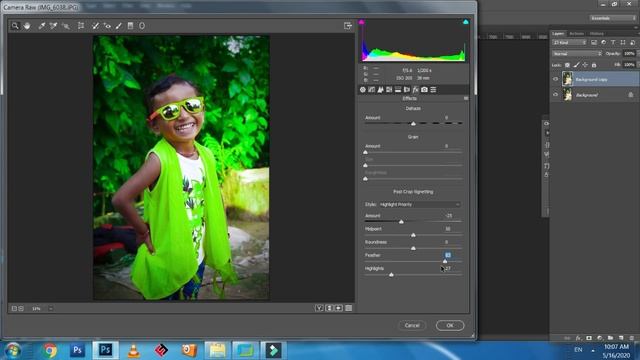Viewport: 640px width, 360px height.
Task: Toggle highlight clipping warning on histogram
Action: pyautogui.click(x=466, y=22)
